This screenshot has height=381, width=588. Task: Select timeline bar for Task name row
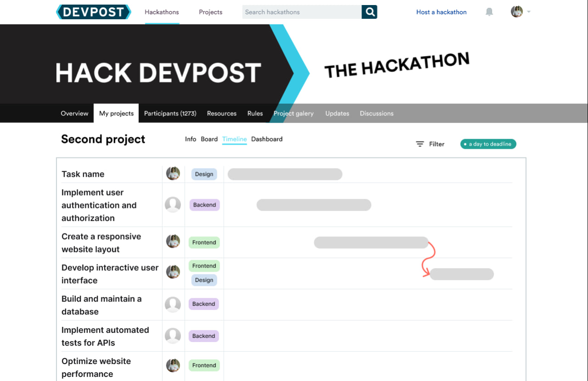point(285,174)
